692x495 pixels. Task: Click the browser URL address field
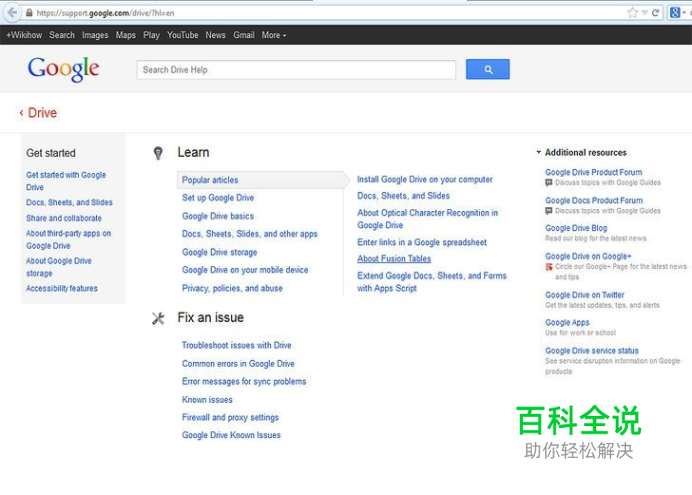pos(327,13)
